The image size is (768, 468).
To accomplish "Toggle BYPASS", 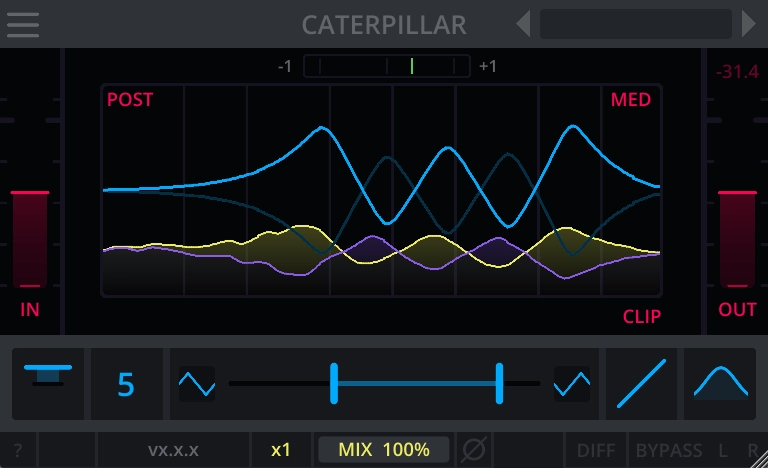I will coord(669,450).
